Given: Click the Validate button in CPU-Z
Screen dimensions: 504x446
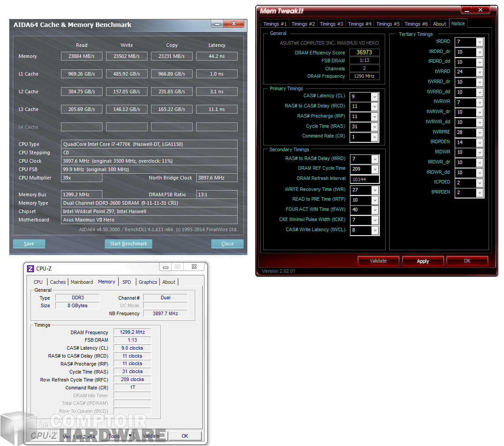Looking at the screenshot, I should point(151,436).
